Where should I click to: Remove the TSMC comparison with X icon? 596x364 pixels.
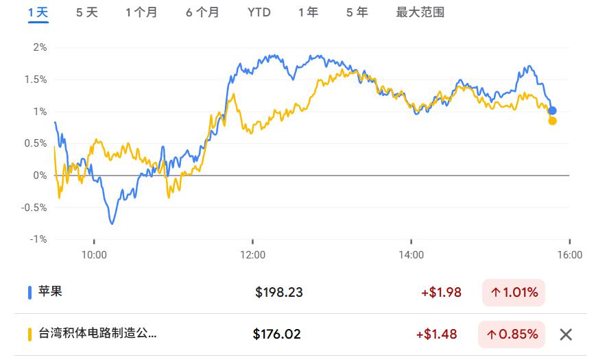(x=566, y=335)
